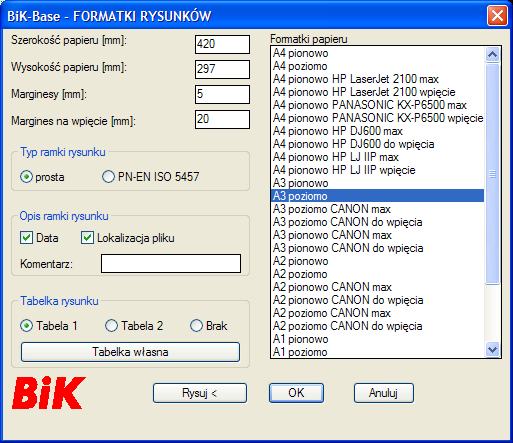This screenshot has height=443, width=513.
Task: Cancel with the Anuluj button
Action: pos(384,393)
